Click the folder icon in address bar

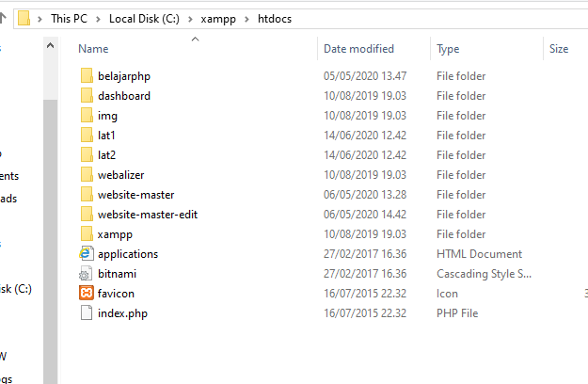pos(24,19)
